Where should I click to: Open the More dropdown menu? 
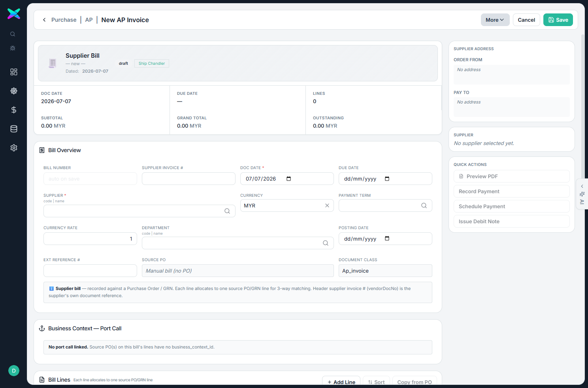(495, 20)
